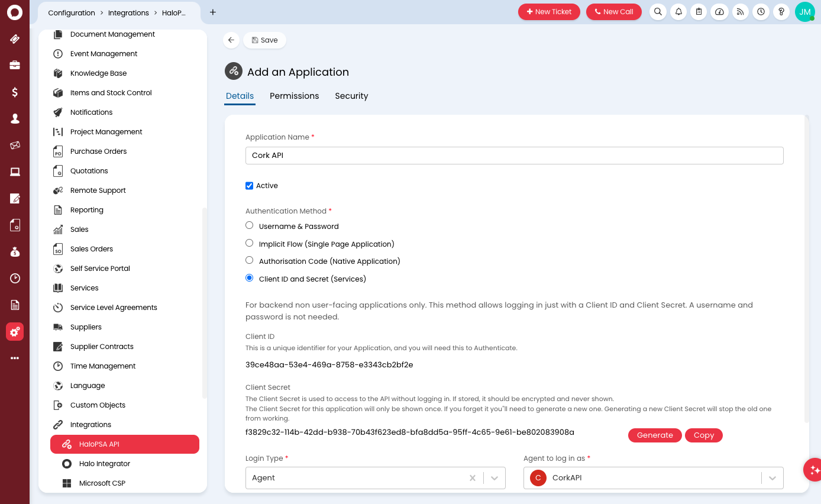Open the help question mark icon
Screen dimensions: 821x504
(x=781, y=12)
